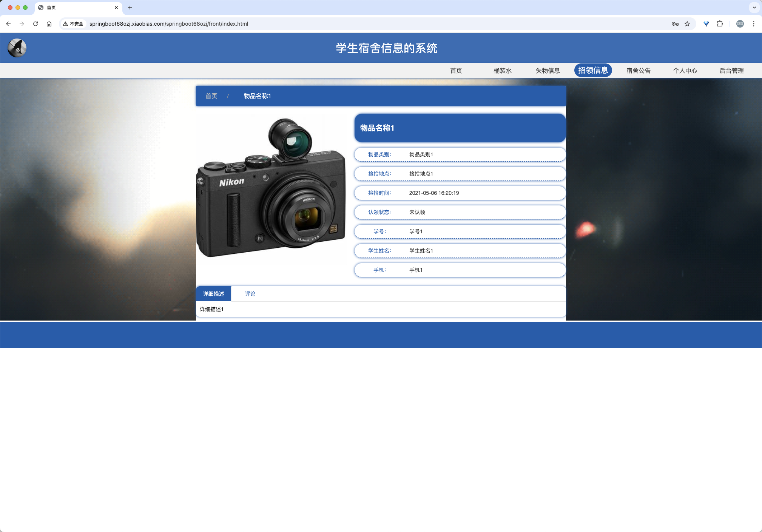Show the not-secure site info warning

[73, 24]
